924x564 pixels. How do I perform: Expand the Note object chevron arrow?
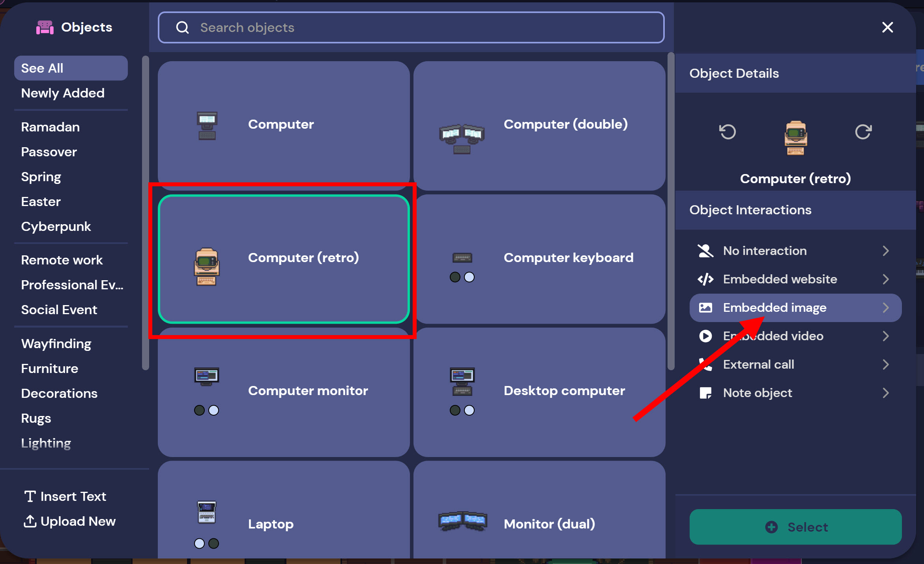pos(886,393)
